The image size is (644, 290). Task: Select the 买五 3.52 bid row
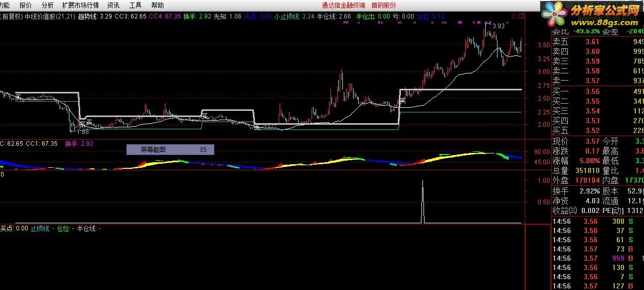pyautogui.click(x=598, y=131)
